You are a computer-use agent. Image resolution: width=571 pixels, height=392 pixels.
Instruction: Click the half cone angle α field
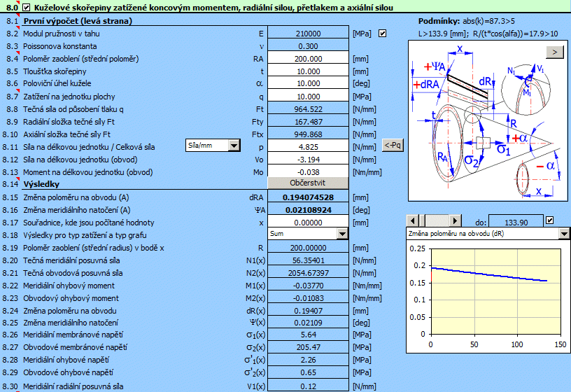[x=308, y=83]
